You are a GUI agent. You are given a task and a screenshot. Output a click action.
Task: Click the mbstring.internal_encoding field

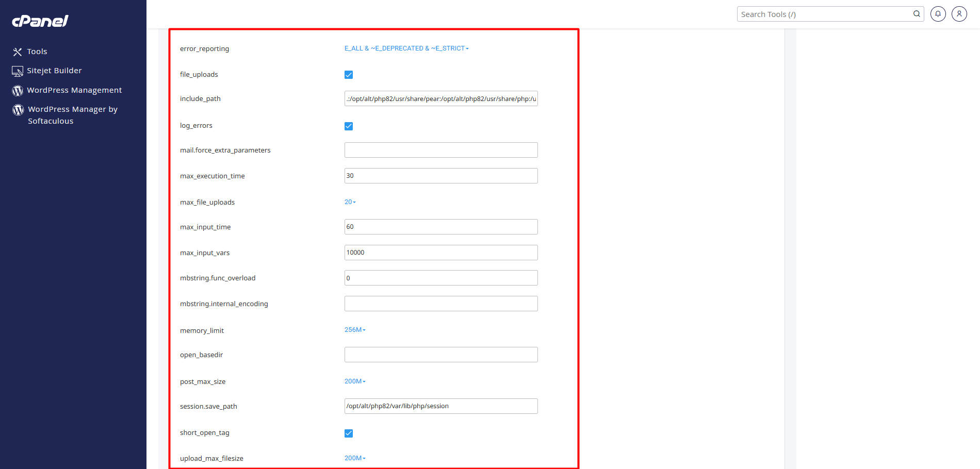coord(441,304)
